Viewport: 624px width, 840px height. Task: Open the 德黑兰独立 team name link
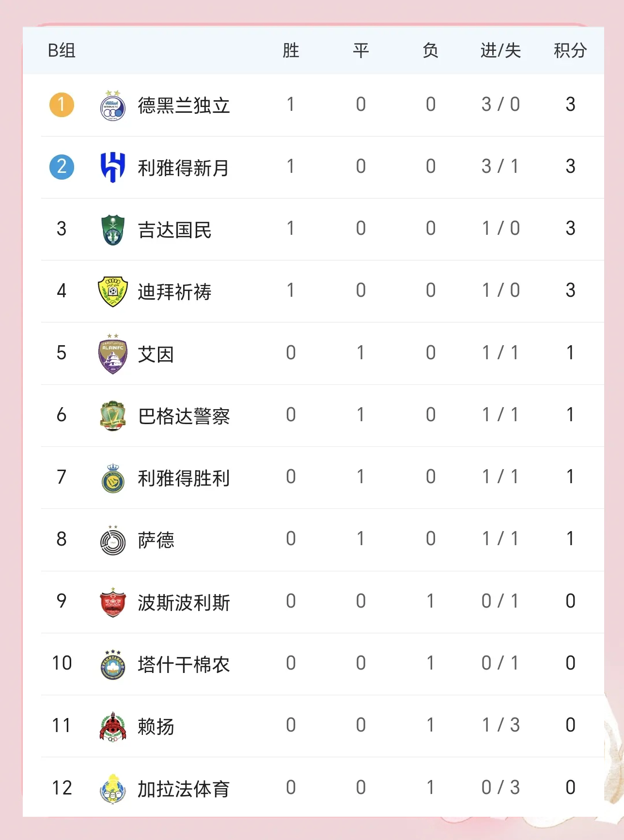pyautogui.click(x=184, y=106)
